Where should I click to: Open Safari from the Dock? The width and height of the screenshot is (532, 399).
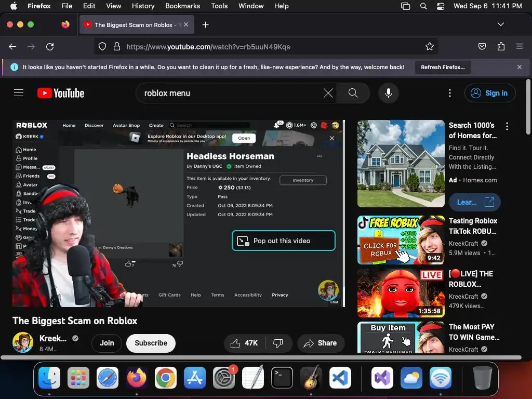(x=108, y=378)
